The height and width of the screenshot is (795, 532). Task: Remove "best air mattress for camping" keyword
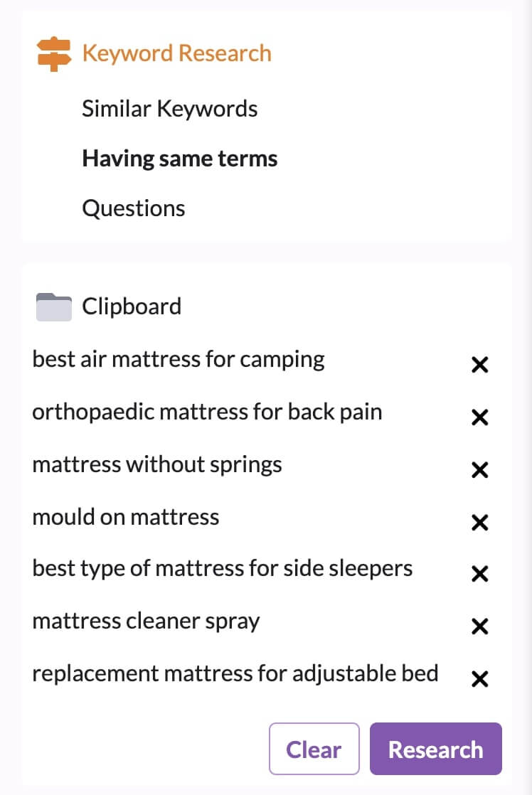coord(479,365)
